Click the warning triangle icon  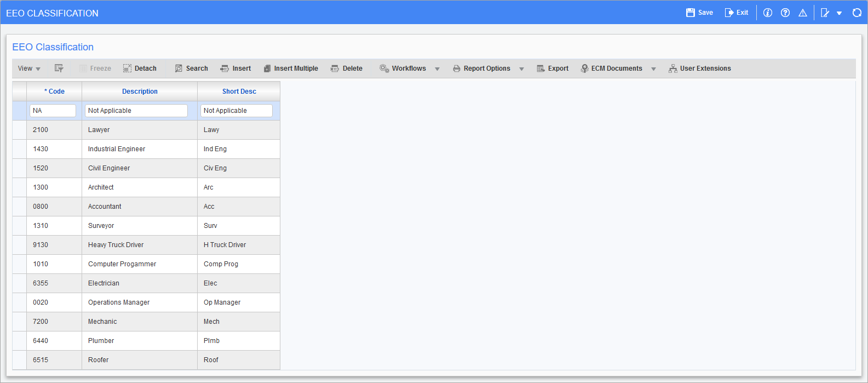click(x=803, y=13)
